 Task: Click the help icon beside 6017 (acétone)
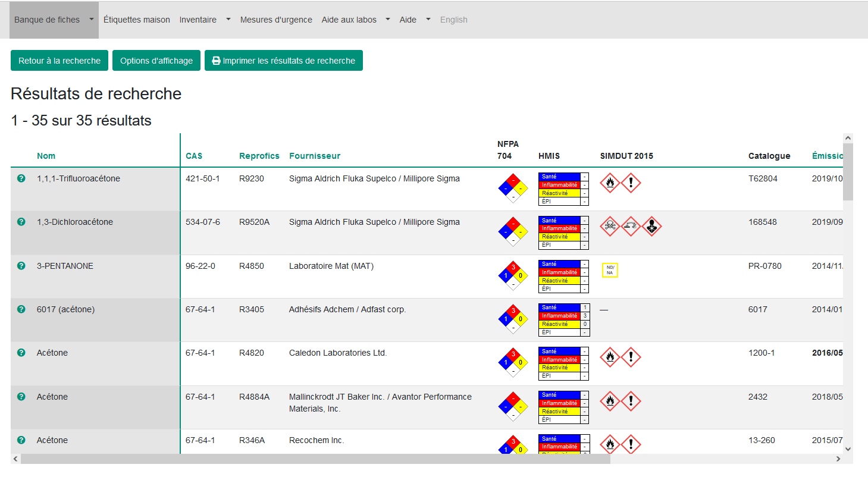[21, 309]
